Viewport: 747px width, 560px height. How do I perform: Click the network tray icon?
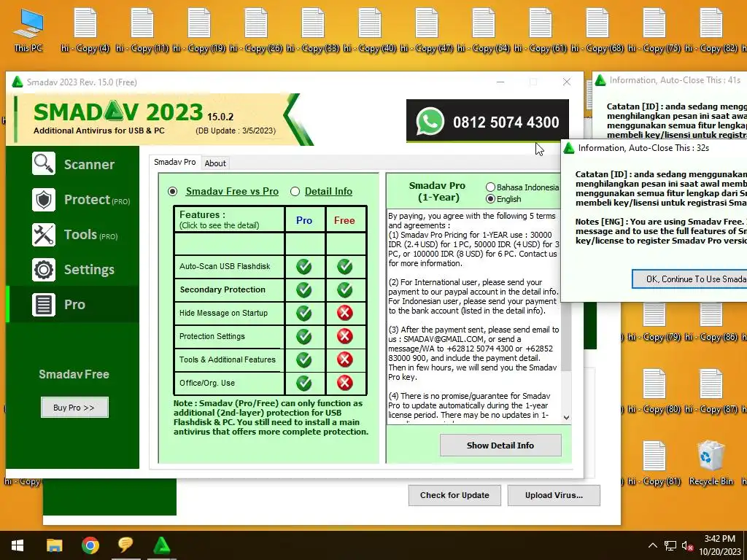[x=670, y=545]
